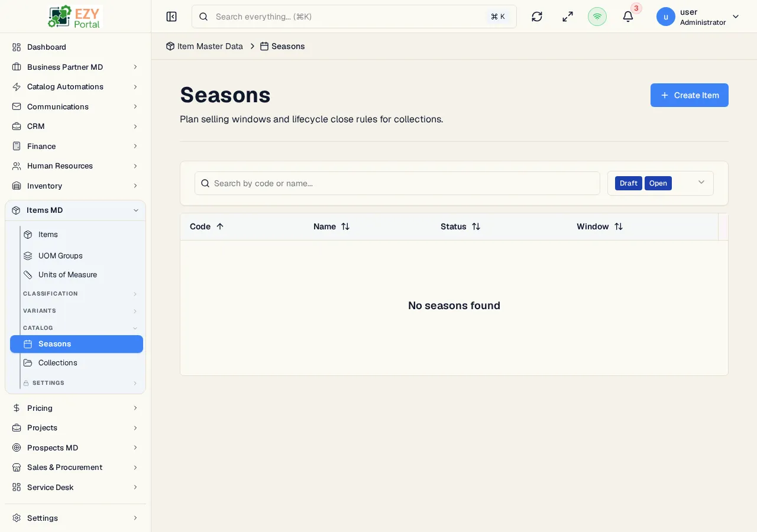
Task: Click the Catalog Automations lightning icon
Action: (17, 87)
